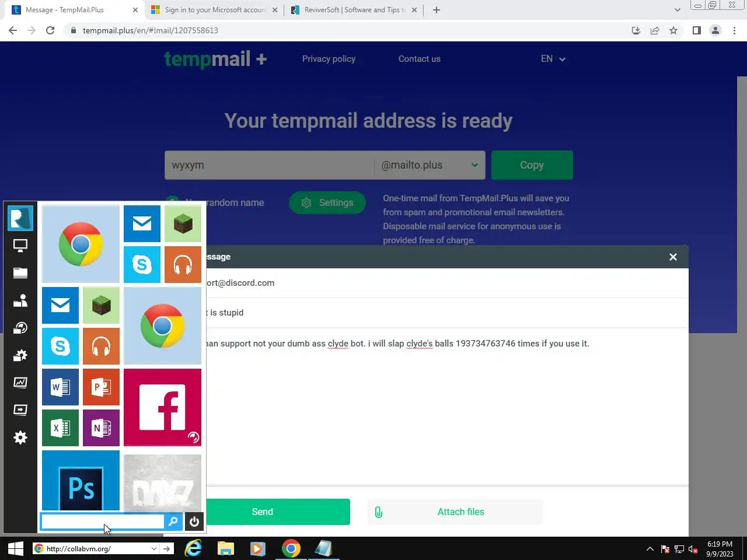The height and width of the screenshot is (560, 747).
Task: Open the task manager graph icon in the sidebar
Action: 20,383
